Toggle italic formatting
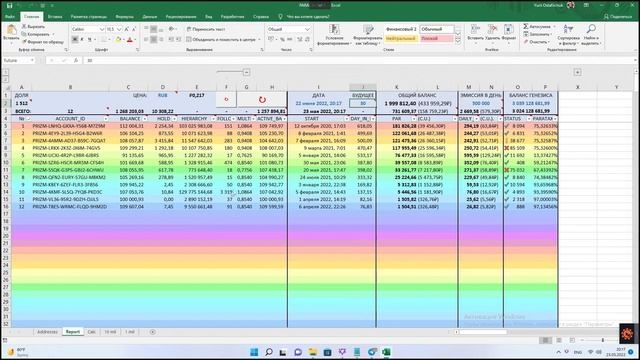The width and height of the screenshot is (640, 360). coord(82,40)
